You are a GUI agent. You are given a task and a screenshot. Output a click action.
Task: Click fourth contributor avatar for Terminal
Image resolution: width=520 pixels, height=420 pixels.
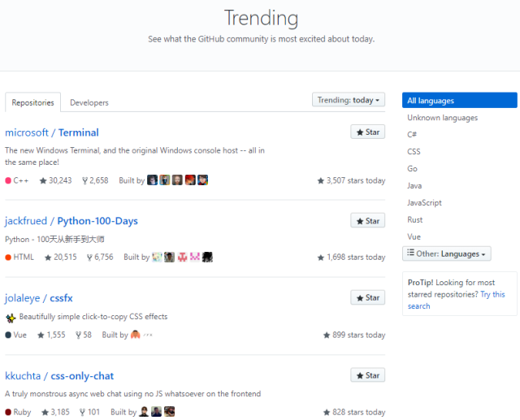coord(190,180)
